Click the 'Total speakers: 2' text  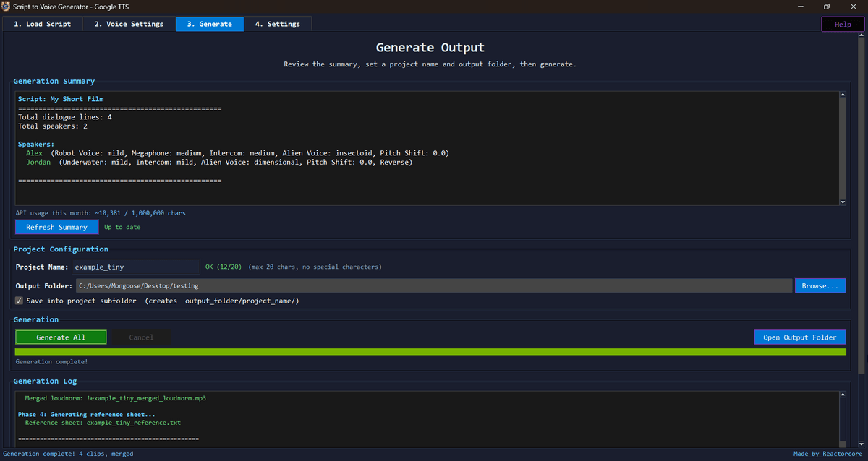tap(52, 126)
